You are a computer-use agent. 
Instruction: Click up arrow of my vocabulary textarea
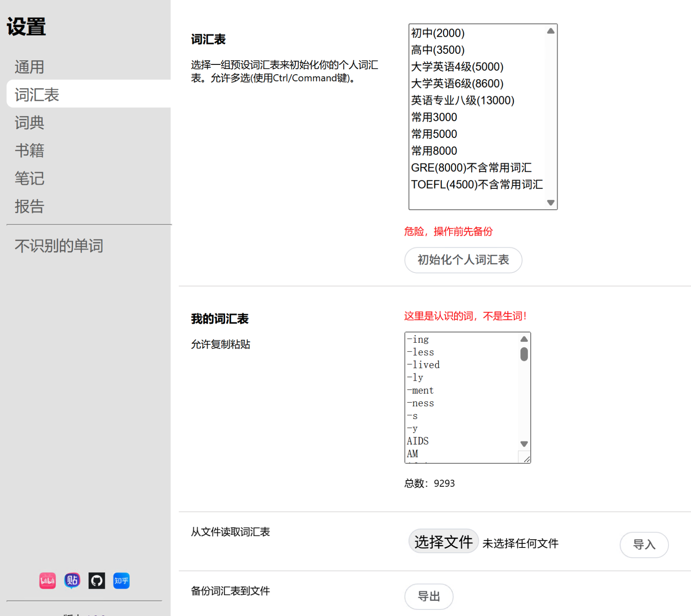coord(524,339)
